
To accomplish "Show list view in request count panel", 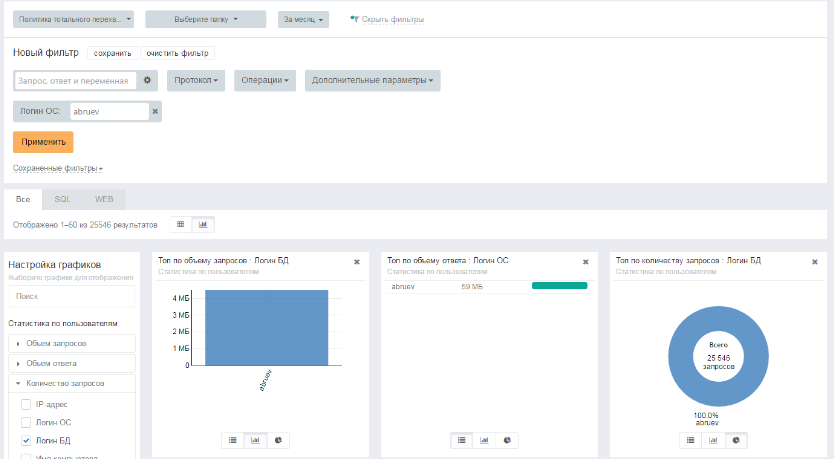I will pyautogui.click(x=690, y=440).
